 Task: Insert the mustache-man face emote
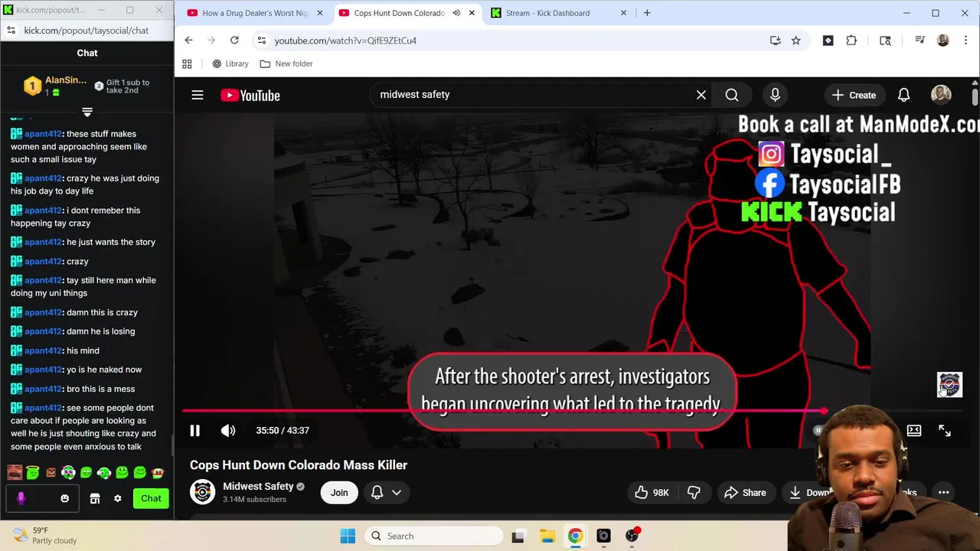pos(15,472)
